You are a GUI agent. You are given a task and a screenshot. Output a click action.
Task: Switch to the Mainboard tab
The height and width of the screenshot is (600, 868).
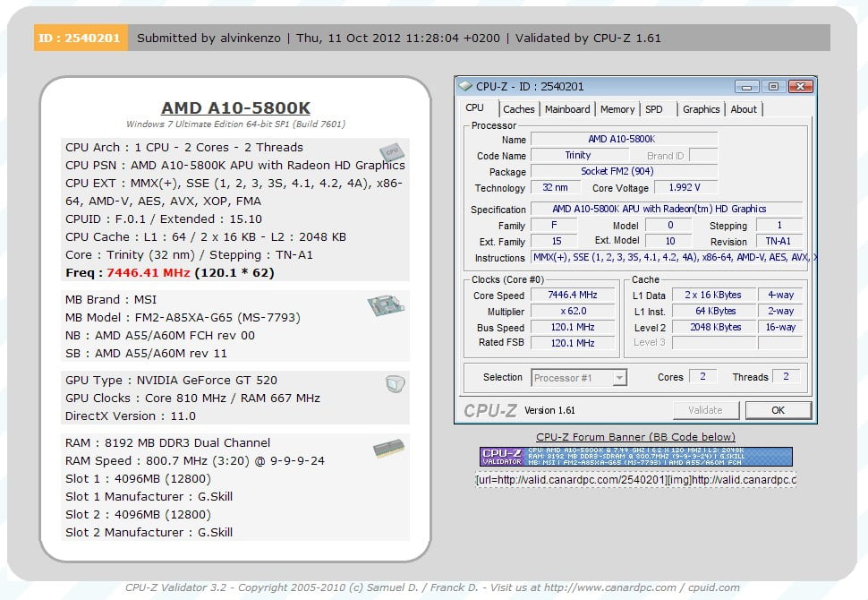(567, 109)
